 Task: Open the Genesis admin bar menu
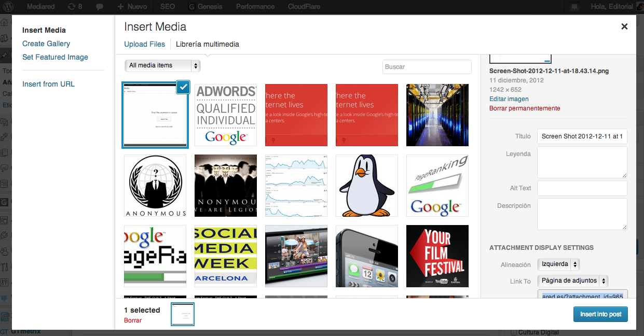pos(205,7)
